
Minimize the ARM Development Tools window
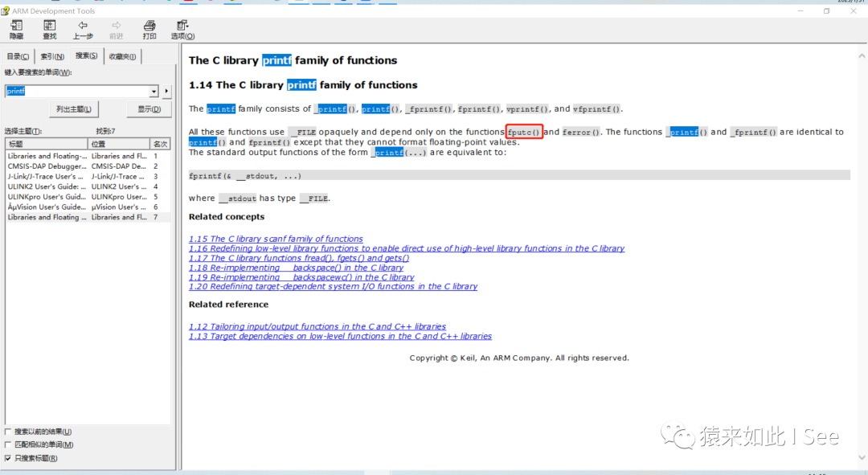click(x=800, y=11)
